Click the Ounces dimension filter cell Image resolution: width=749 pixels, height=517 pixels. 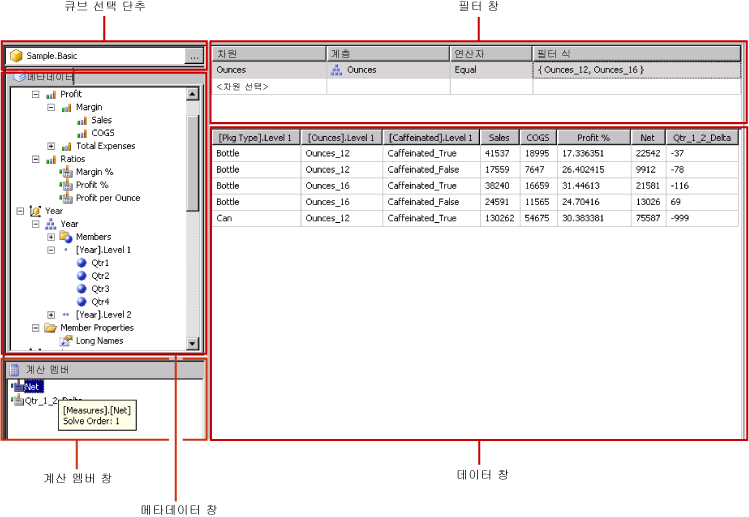pos(269,70)
